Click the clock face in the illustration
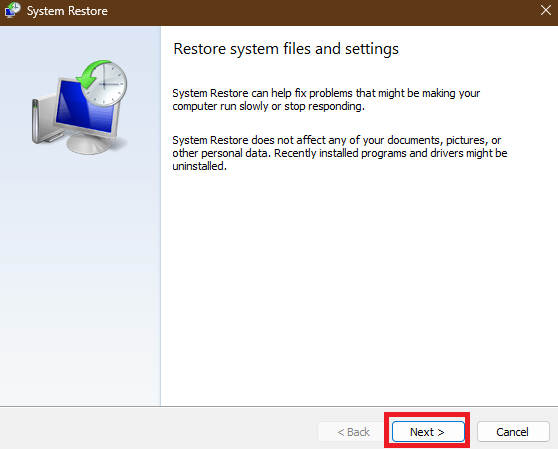The image size is (558, 449). pos(105,84)
